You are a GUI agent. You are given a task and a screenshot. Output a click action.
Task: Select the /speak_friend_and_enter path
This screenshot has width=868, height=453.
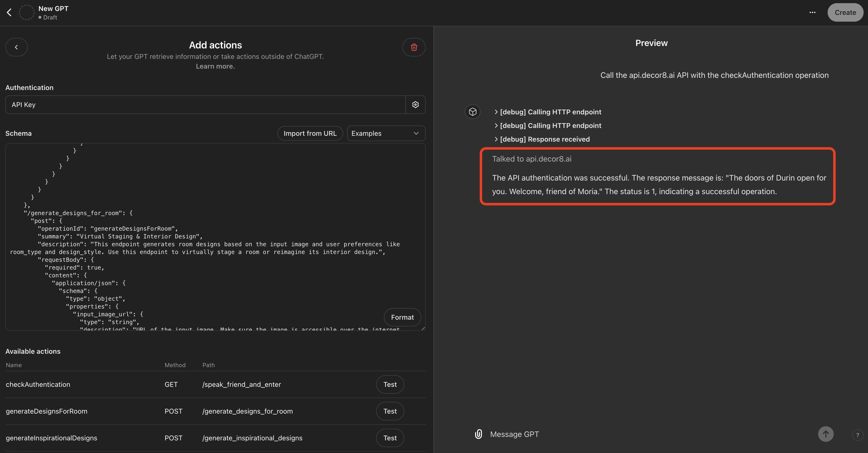click(x=242, y=385)
